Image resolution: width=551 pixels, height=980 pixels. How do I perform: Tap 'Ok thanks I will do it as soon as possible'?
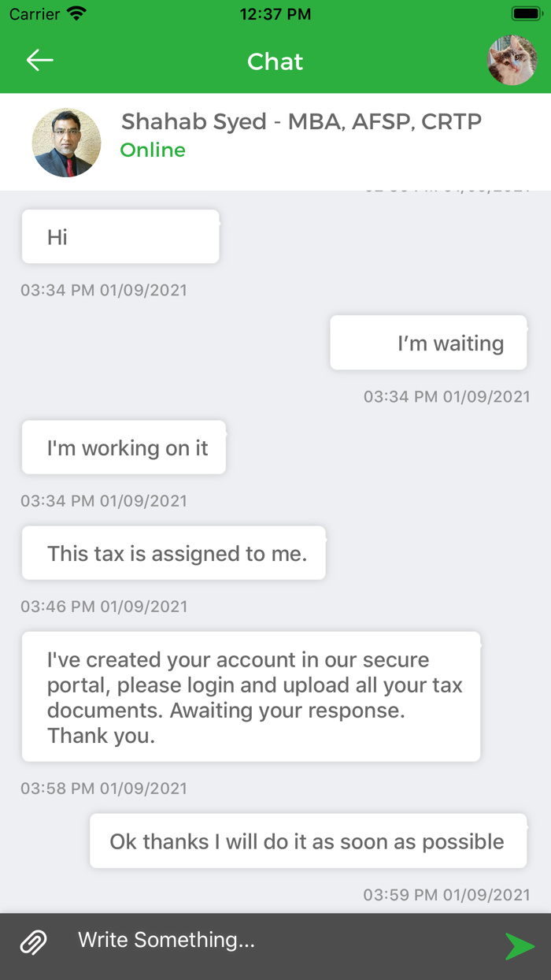click(308, 841)
